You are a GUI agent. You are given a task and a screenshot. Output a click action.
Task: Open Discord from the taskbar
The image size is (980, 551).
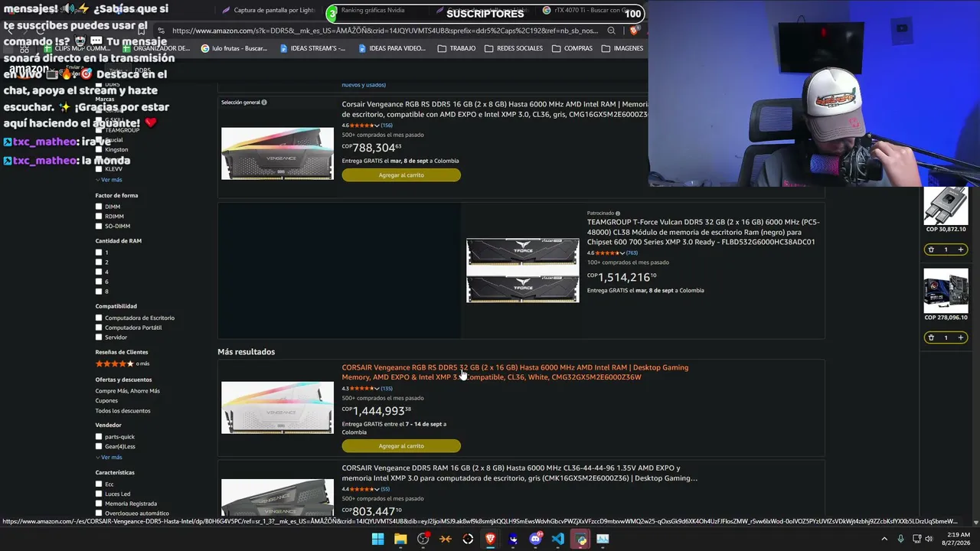click(x=536, y=539)
